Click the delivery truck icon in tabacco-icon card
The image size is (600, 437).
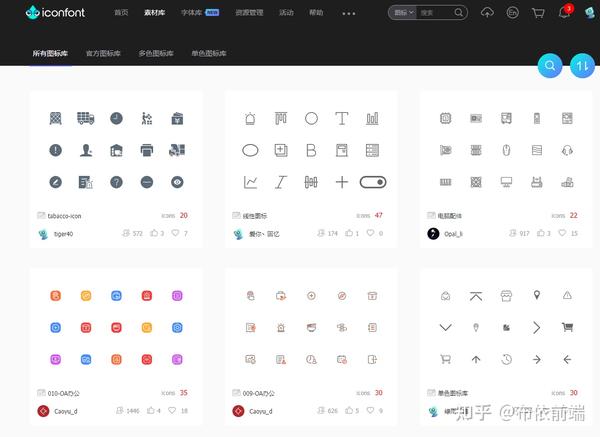point(86,118)
